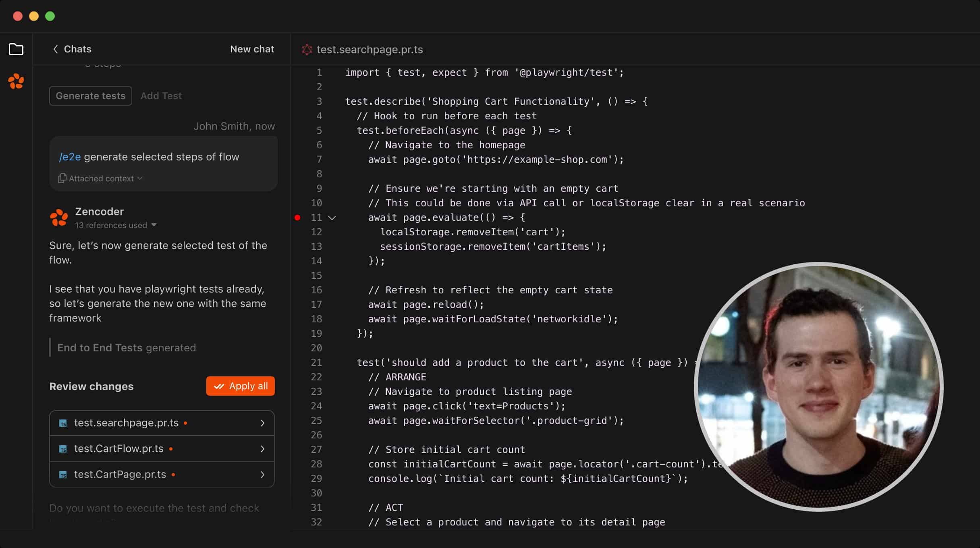Expand the Attached context section
This screenshot has height=548, width=980.
(100, 178)
